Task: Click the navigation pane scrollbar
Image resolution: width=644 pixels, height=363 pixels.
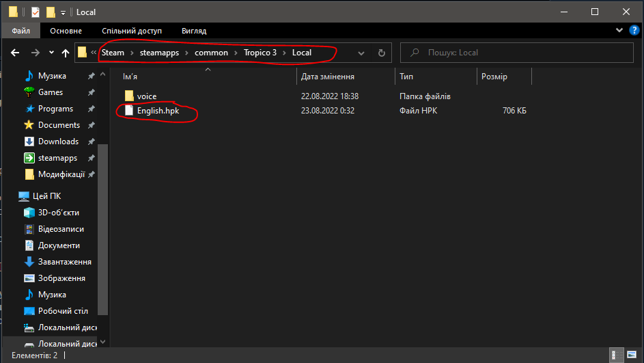Action: [102, 229]
